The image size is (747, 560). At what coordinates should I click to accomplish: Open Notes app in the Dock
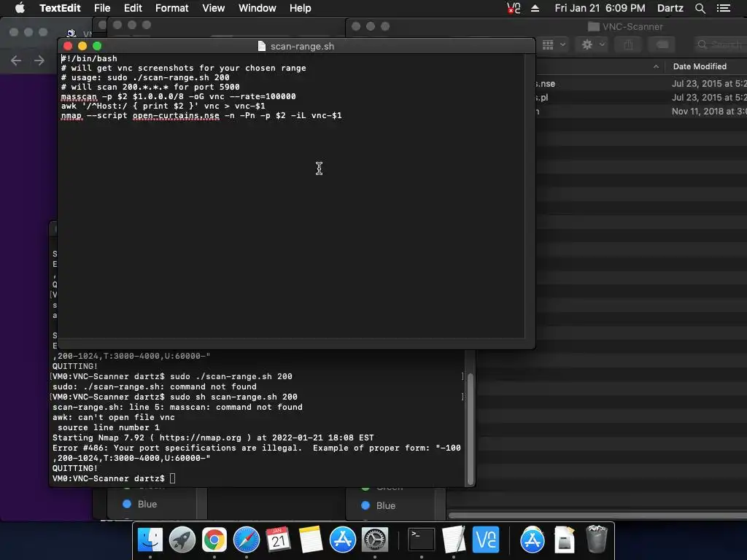311,540
